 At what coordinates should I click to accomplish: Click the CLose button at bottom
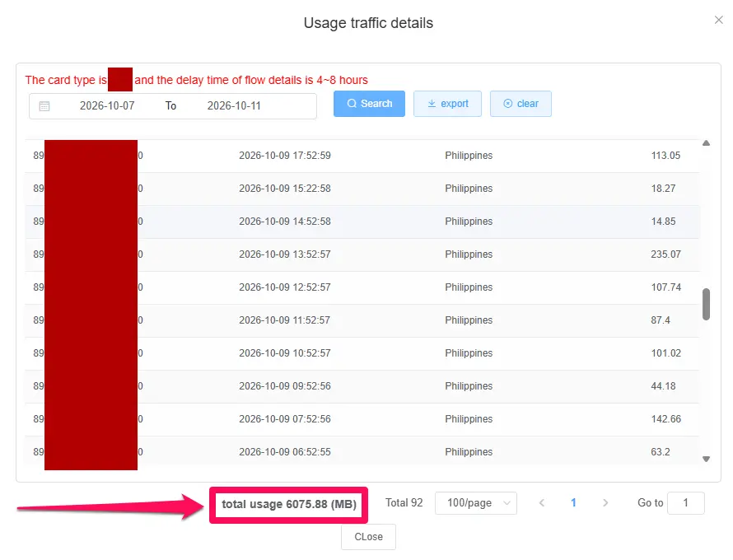(x=368, y=537)
